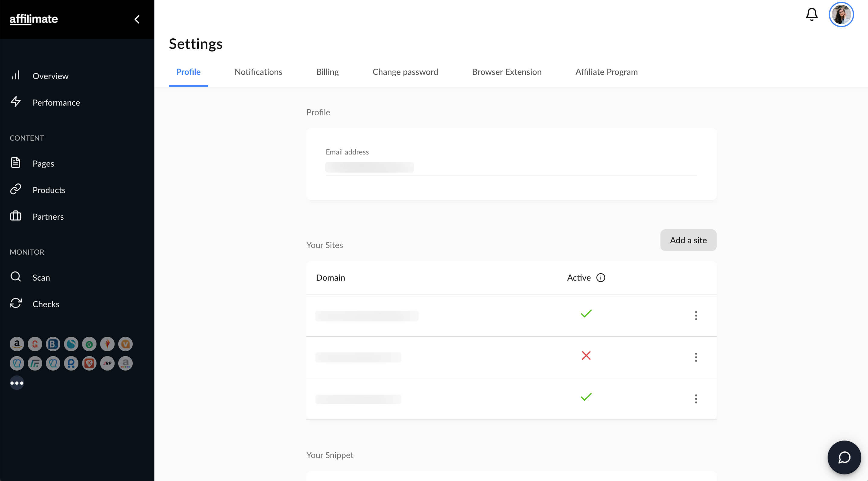
Task: Click the Checks icon under Monitor
Action: [16, 304]
